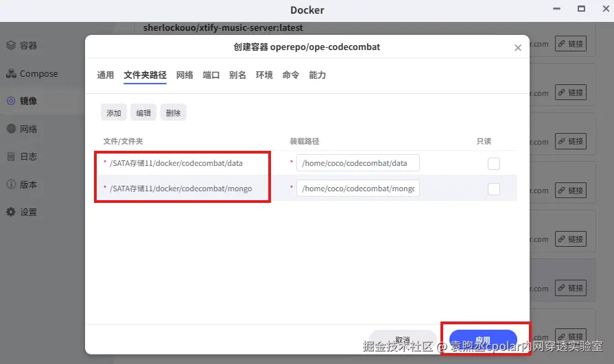Click the 文件/文件夹 column header

coord(123,141)
